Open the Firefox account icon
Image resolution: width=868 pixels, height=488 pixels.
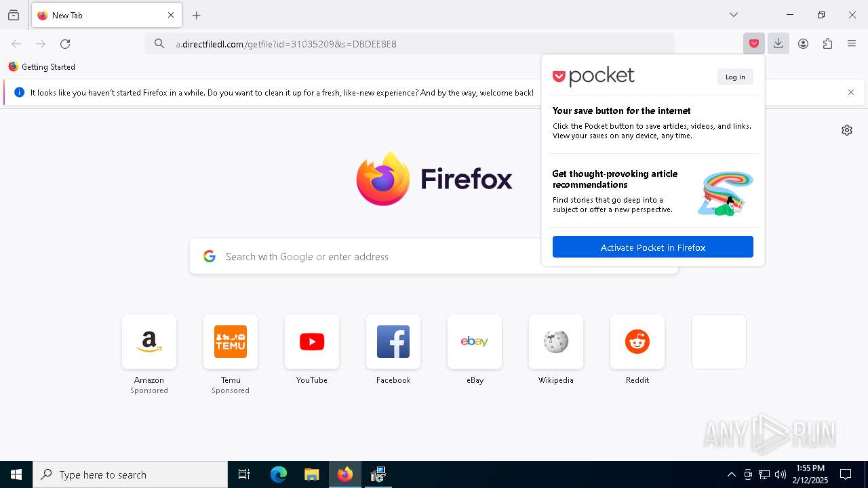[804, 44]
